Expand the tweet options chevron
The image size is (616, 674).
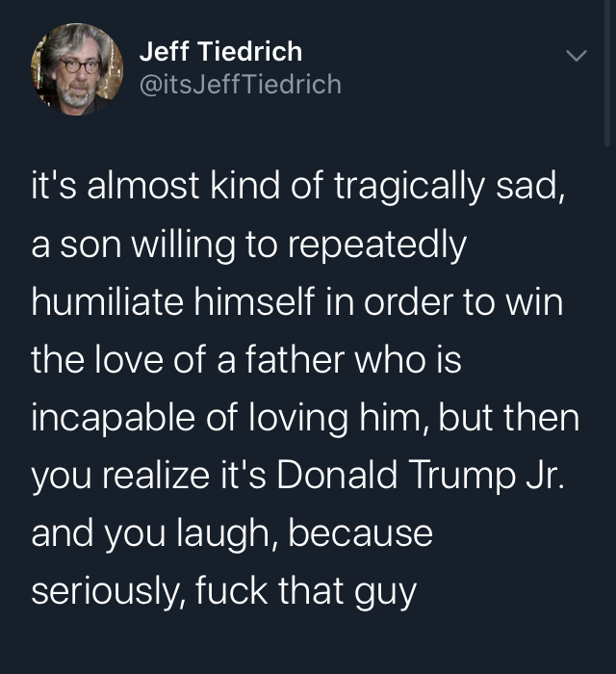click(x=576, y=56)
